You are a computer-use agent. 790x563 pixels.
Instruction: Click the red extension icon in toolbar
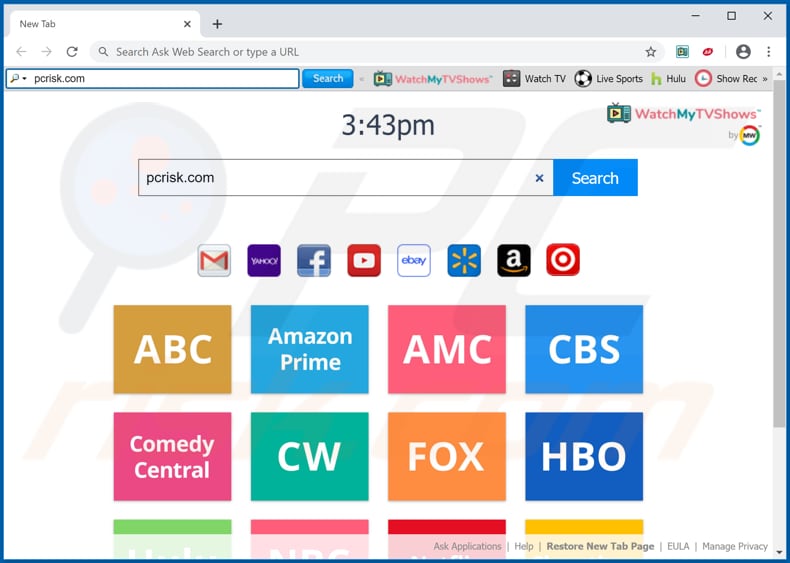(708, 51)
